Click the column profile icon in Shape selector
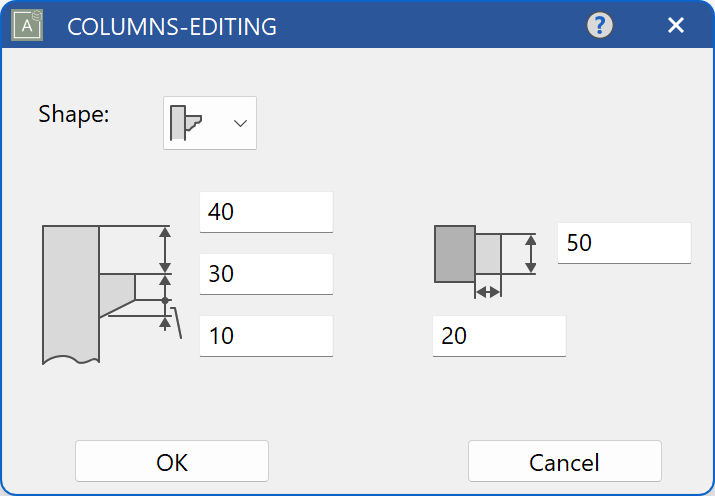The height and width of the screenshot is (496, 715). [x=187, y=123]
